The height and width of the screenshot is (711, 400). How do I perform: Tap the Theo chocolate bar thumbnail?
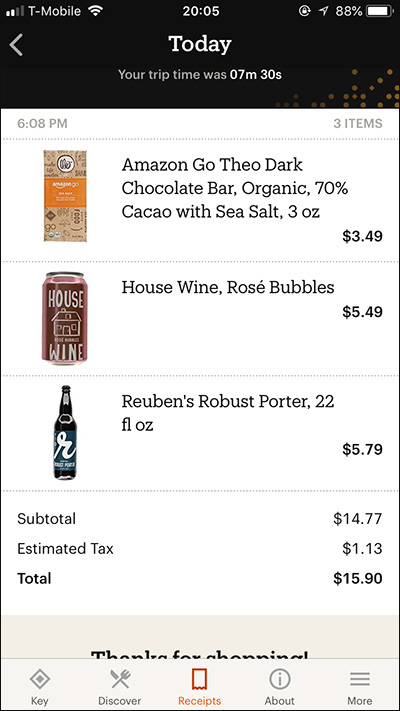click(x=65, y=196)
